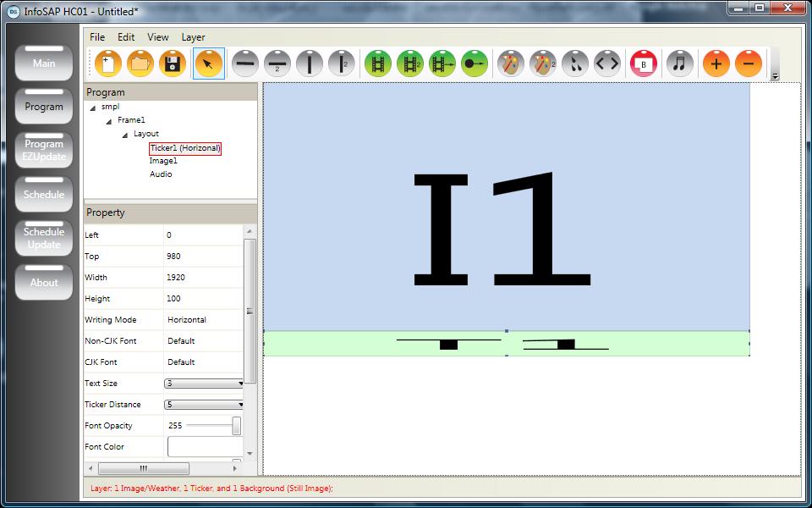Click the Font Opacity slider
This screenshot has height=508, width=812.
213,426
